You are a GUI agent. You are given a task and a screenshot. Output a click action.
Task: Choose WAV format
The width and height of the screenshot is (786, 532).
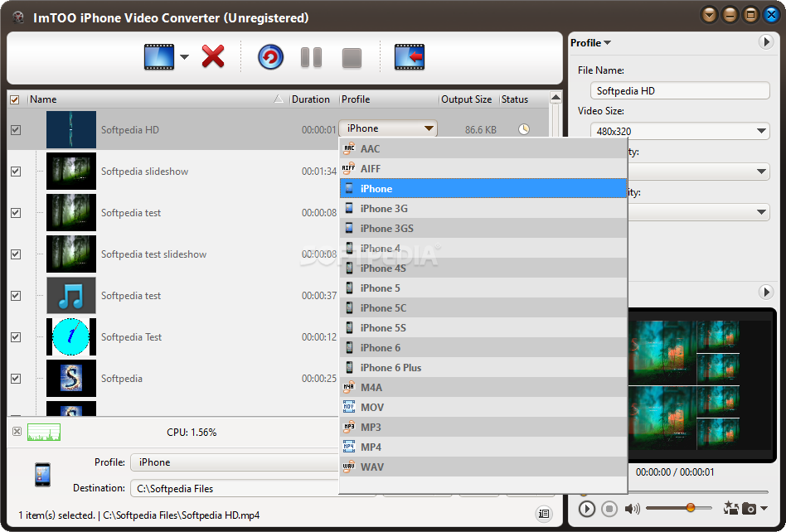tap(483, 467)
